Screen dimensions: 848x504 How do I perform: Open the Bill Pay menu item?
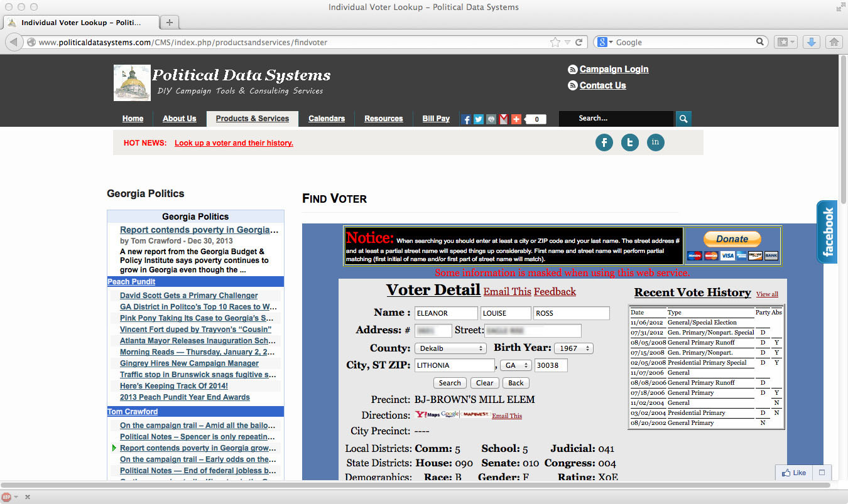436,119
